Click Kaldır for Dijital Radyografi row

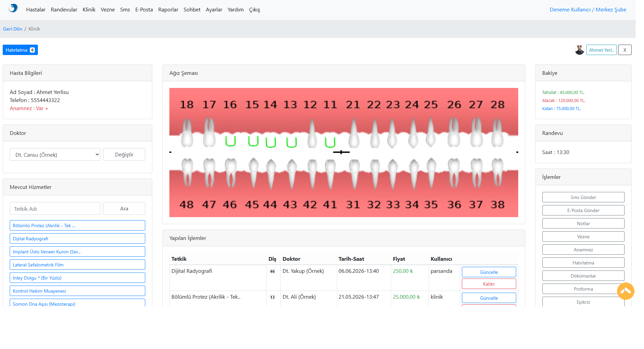tap(489, 284)
